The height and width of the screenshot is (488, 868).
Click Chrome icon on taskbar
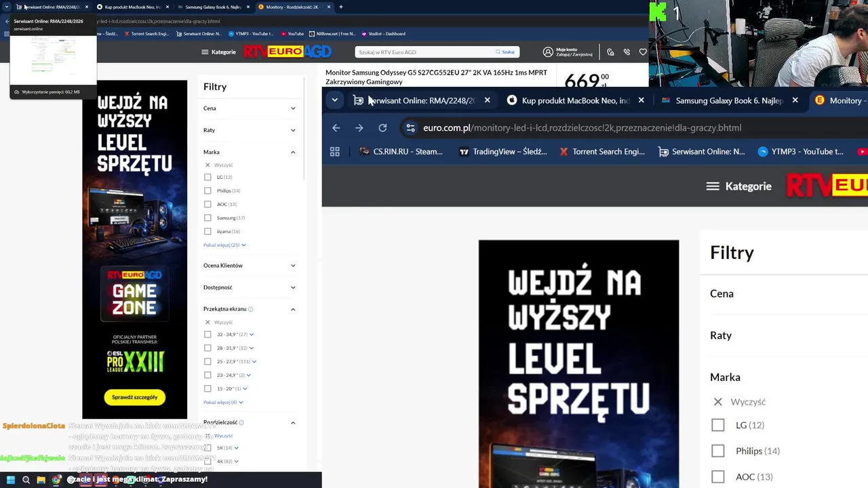(x=56, y=480)
